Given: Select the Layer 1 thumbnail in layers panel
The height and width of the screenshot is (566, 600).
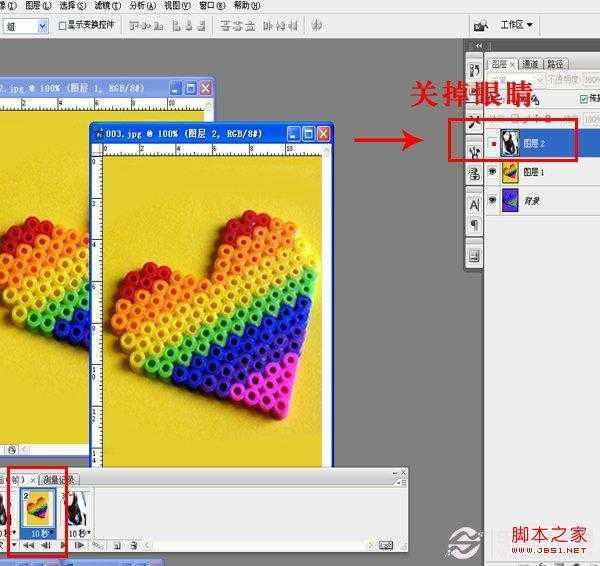Looking at the screenshot, I should [510, 172].
